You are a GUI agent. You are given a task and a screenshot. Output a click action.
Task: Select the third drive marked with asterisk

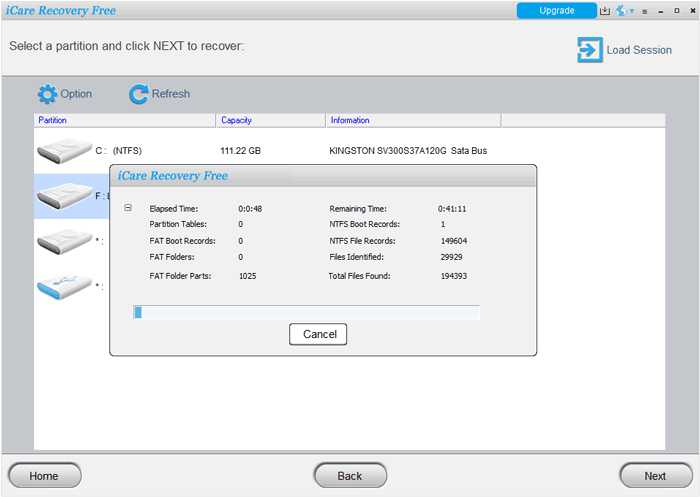pyautogui.click(x=64, y=241)
